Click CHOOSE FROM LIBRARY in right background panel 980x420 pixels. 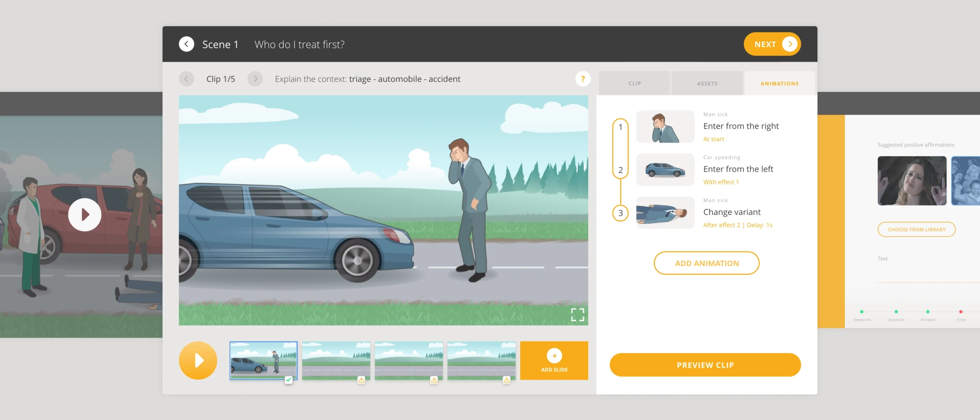[x=916, y=229]
